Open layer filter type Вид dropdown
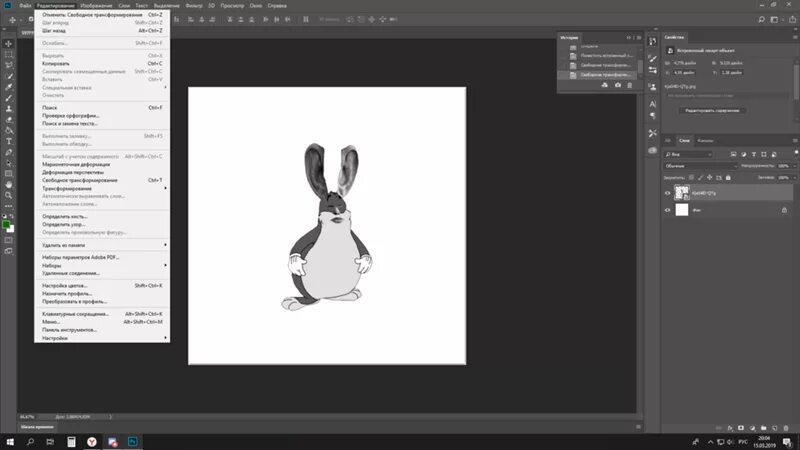Screen dimensions: 800x450 (x=688, y=154)
